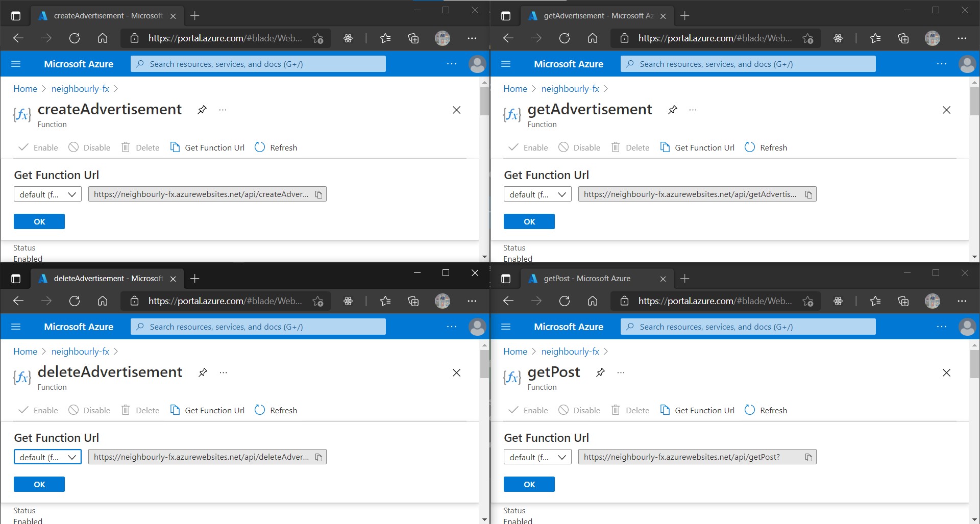The height and width of the screenshot is (524, 980).
Task: Open tab actions menu in getAdvertisement window
Action: 506,16
